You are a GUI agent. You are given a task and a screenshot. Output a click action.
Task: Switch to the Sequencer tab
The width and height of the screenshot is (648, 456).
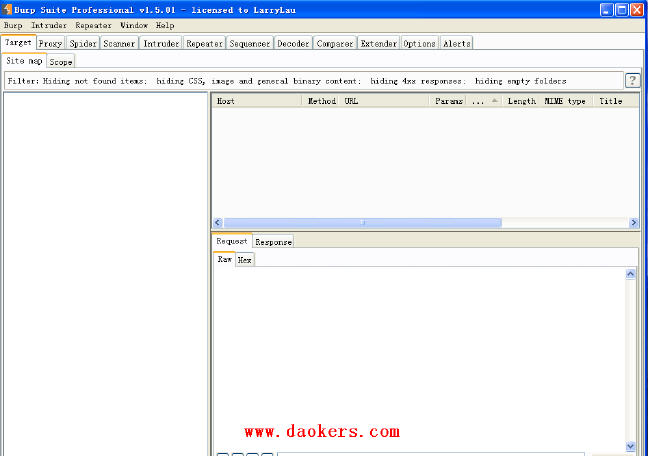tap(250, 43)
